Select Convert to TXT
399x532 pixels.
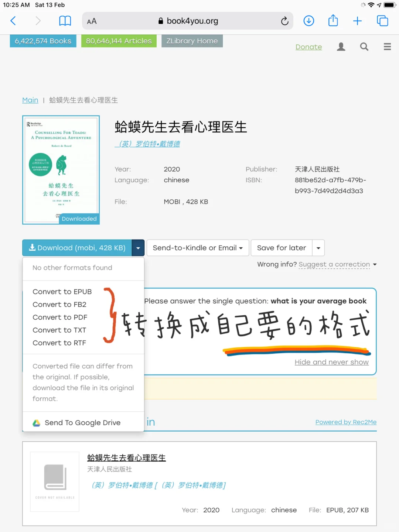(x=59, y=330)
